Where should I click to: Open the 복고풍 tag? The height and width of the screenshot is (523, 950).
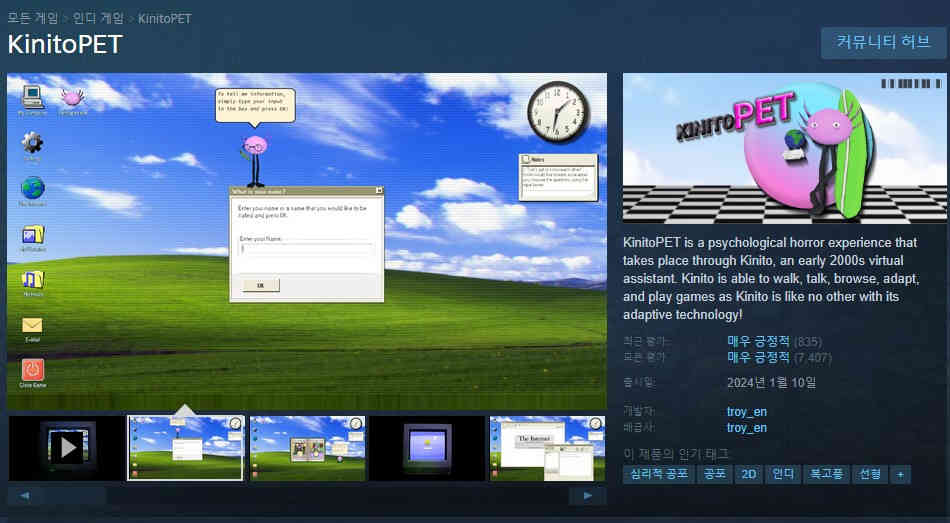point(826,474)
